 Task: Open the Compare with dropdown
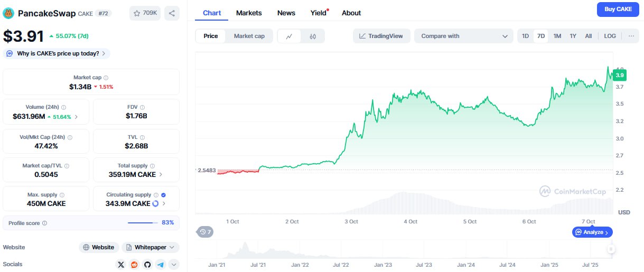(463, 36)
